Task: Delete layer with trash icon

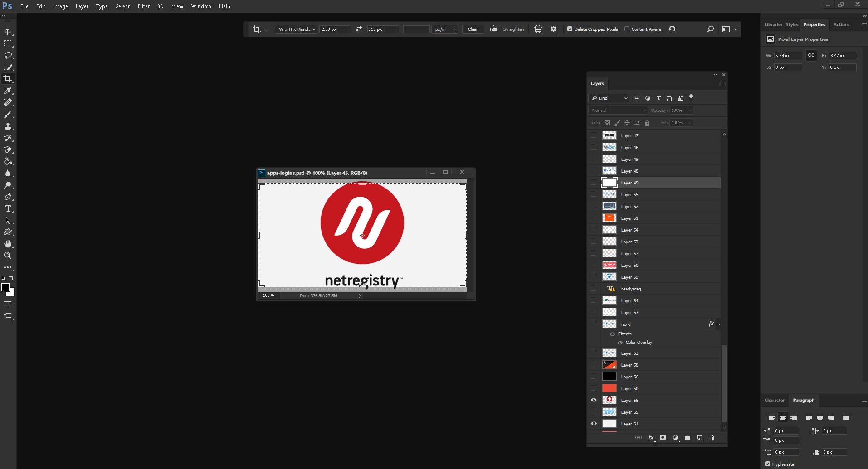Action: 712,438
